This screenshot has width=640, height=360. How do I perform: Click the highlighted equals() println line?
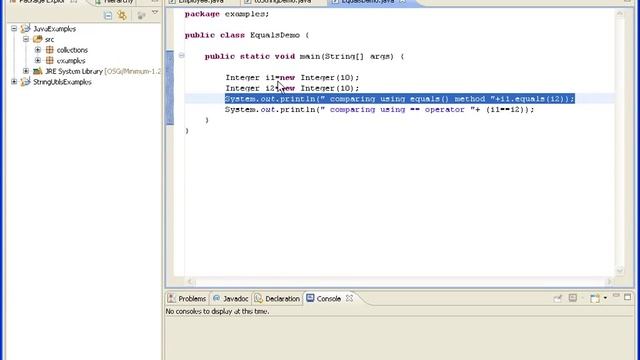tap(400, 99)
